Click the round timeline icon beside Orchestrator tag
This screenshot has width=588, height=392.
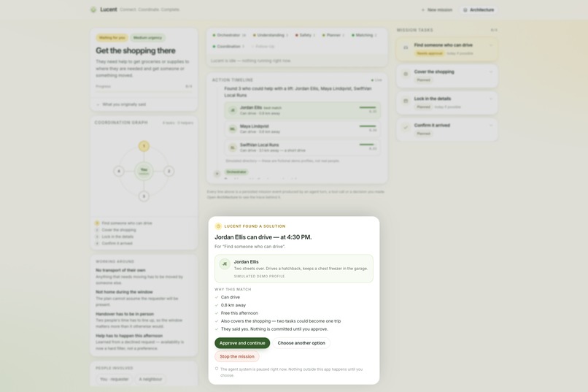coord(217,173)
